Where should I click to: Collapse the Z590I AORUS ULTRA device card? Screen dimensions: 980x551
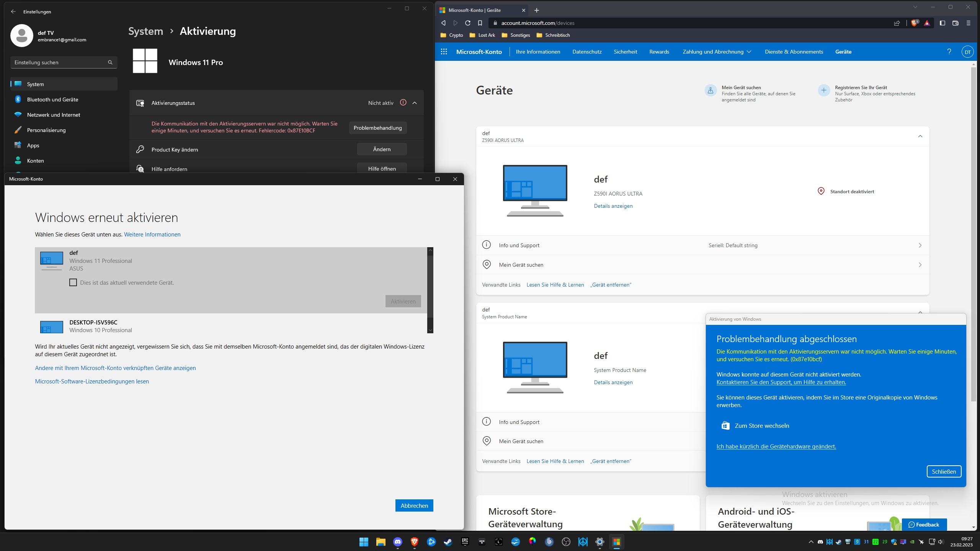pyautogui.click(x=920, y=136)
